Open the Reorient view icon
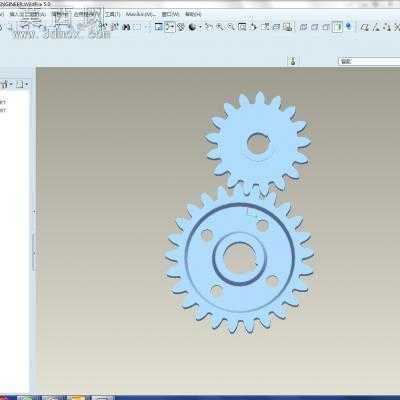 253,27
